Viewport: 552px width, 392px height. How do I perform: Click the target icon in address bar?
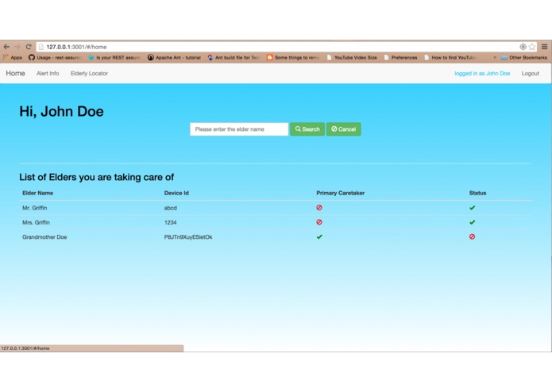point(523,47)
